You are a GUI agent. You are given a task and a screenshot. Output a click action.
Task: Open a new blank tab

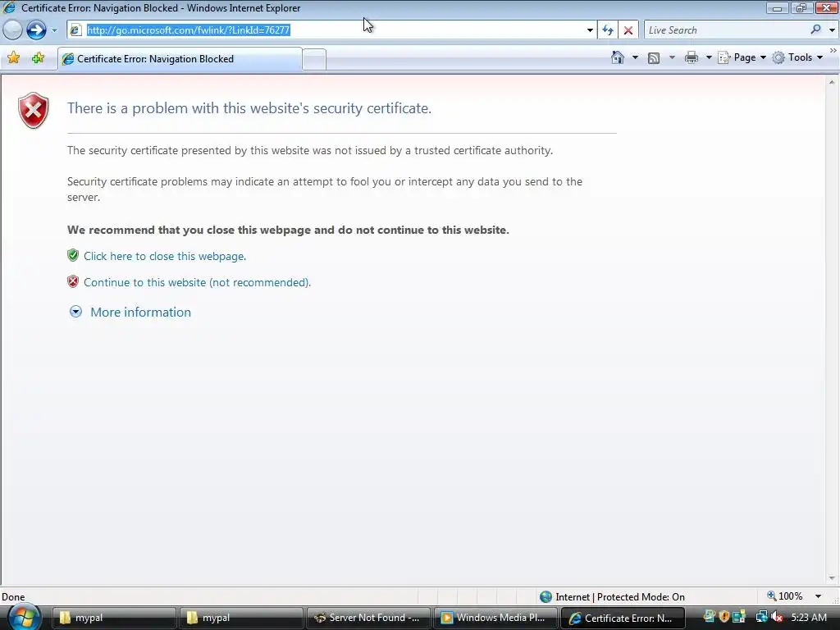[314, 59]
